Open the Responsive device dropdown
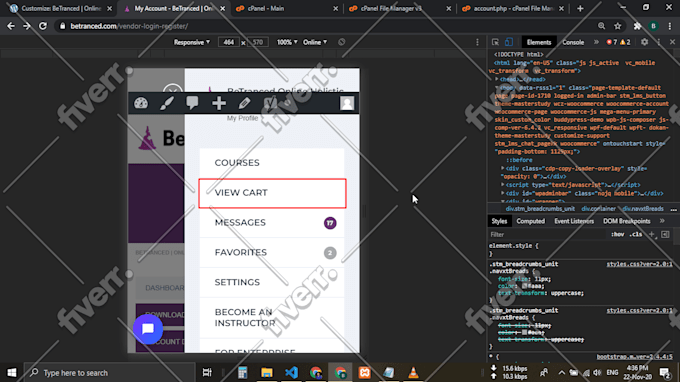This screenshot has width=680, height=382. [x=192, y=42]
